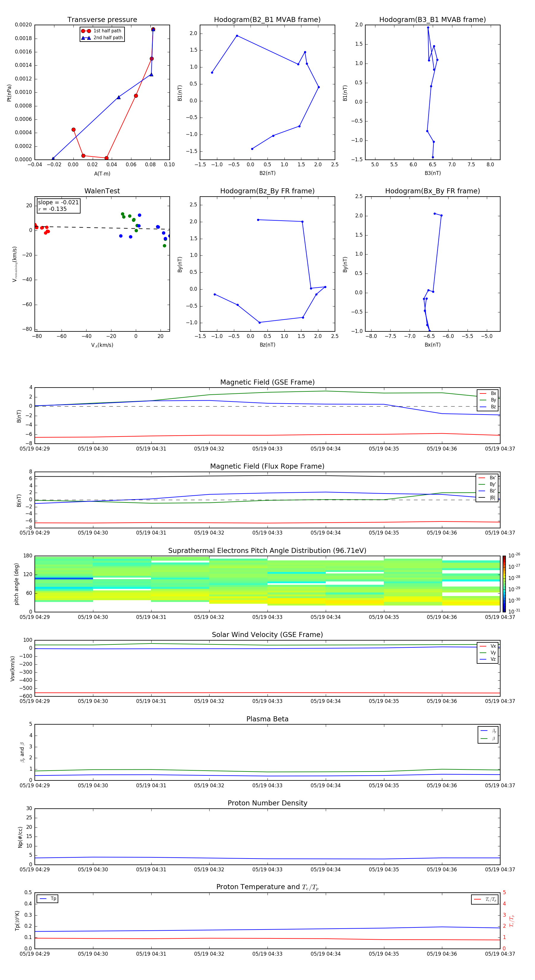
Task: Select the red 'Te/Tp' legend entry
Action: pos(485,899)
